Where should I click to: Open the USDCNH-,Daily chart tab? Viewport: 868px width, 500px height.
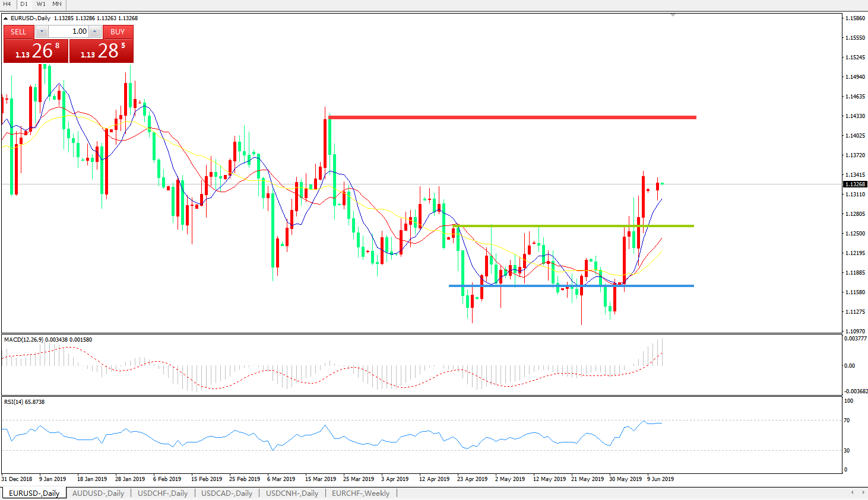tap(292, 493)
